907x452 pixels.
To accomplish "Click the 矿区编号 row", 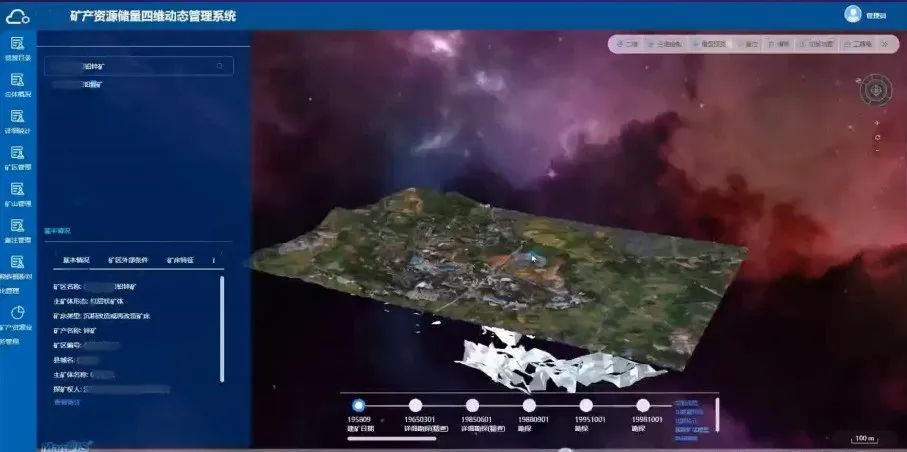I will coord(87,346).
